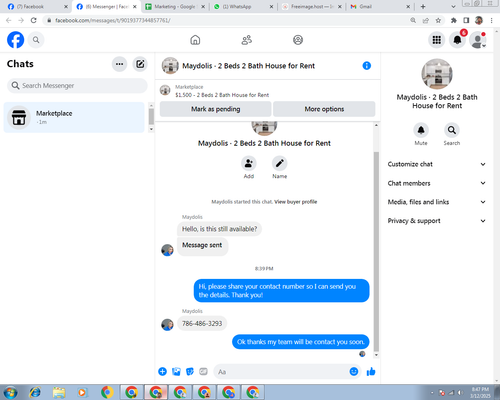Click More options button
The height and width of the screenshot is (400, 500).
point(324,109)
